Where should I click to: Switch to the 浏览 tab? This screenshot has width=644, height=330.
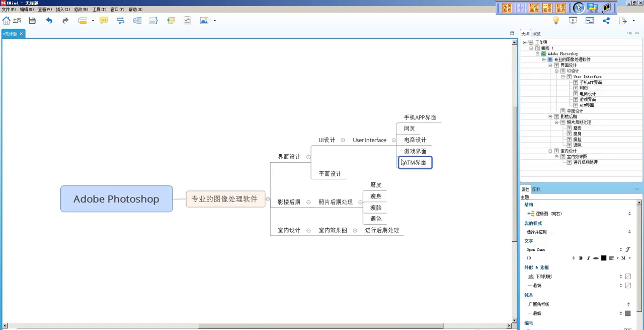pyautogui.click(x=537, y=34)
